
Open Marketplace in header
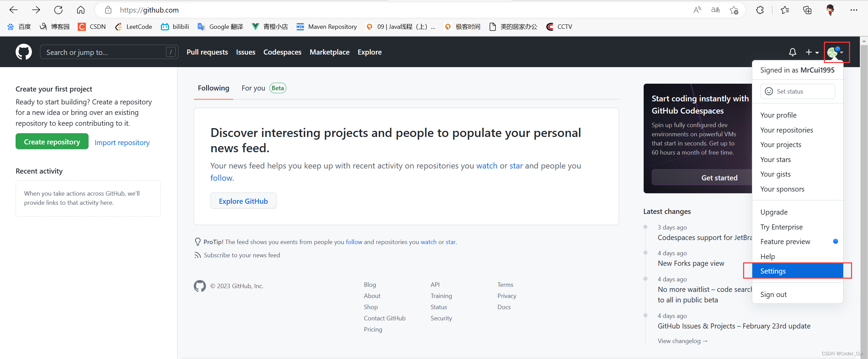[x=329, y=52]
